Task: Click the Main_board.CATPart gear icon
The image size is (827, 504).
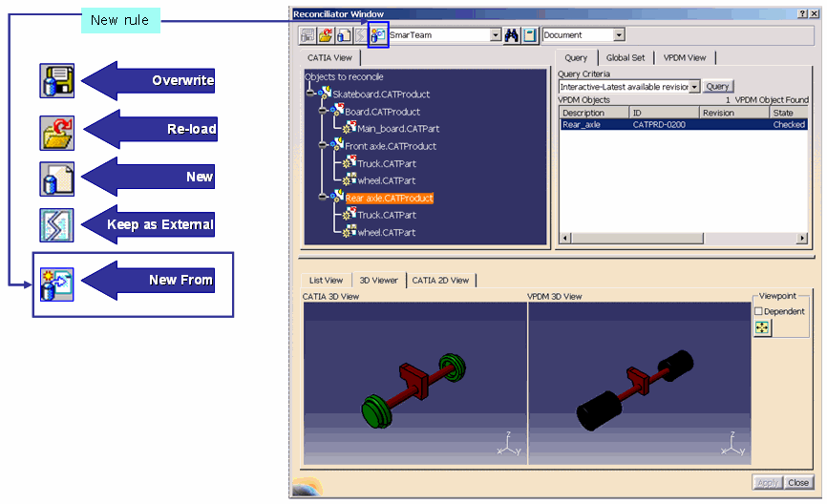Action: tap(350, 128)
